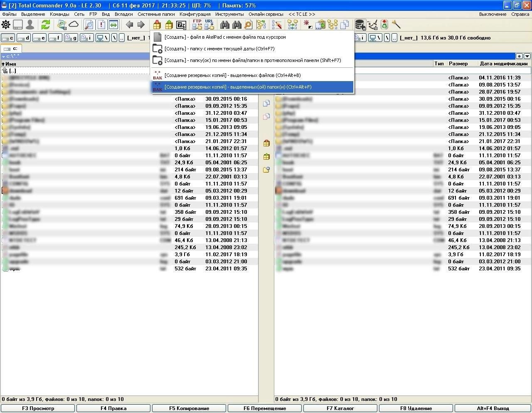The image size is (532, 413).
Task: Click the green double-arrow panel icon
Action: pos(113,25)
